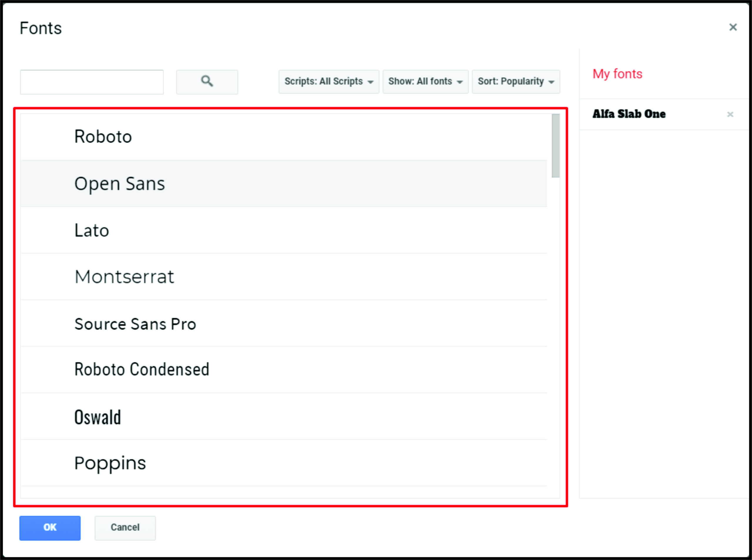
Task: Remove Alfa Slab One from My fonts
Action: pyautogui.click(x=730, y=115)
